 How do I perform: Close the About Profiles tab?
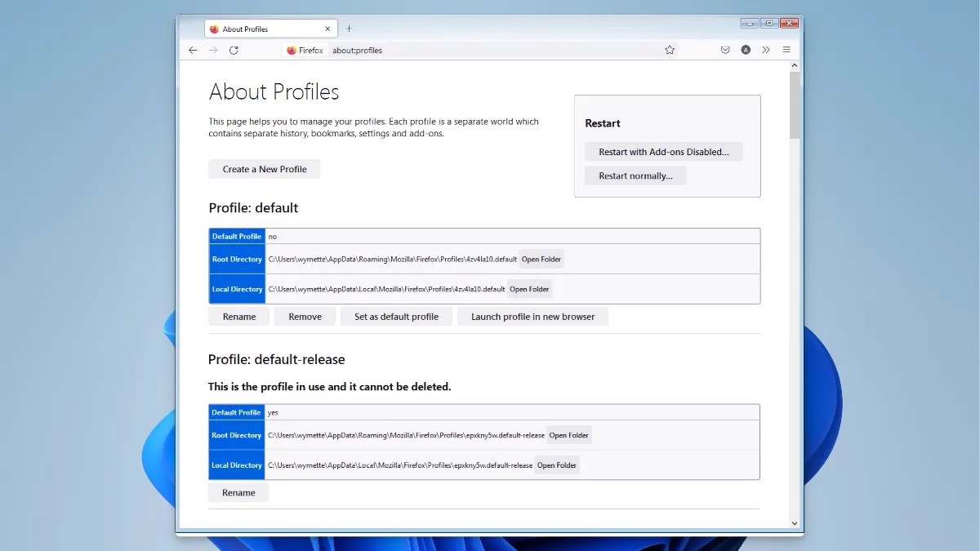coord(328,29)
